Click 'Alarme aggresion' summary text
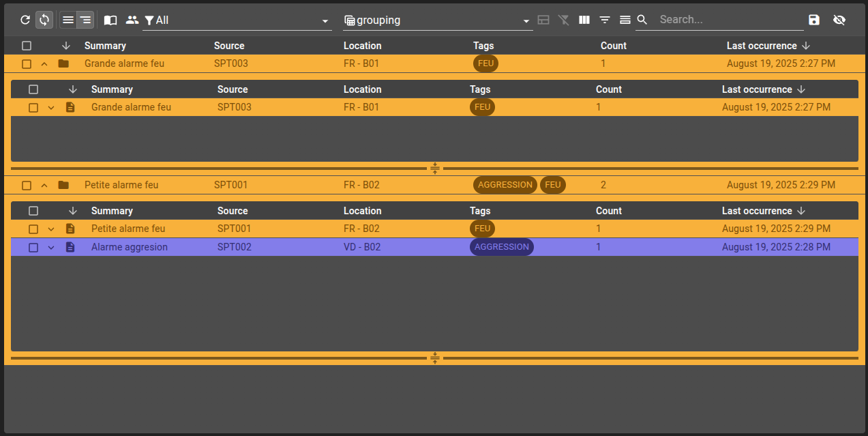The width and height of the screenshot is (868, 436). pos(130,247)
